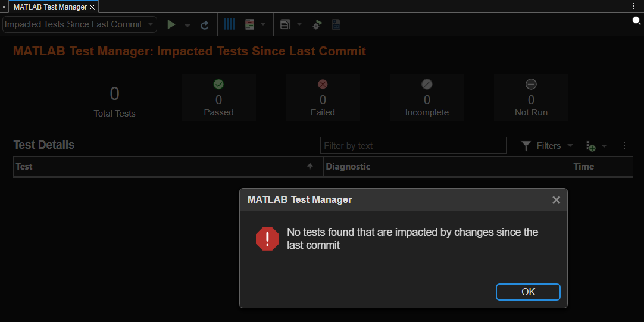The image size is (644, 322).
Task: Click the zoom magnifier icon at top right
Action: [636, 20]
